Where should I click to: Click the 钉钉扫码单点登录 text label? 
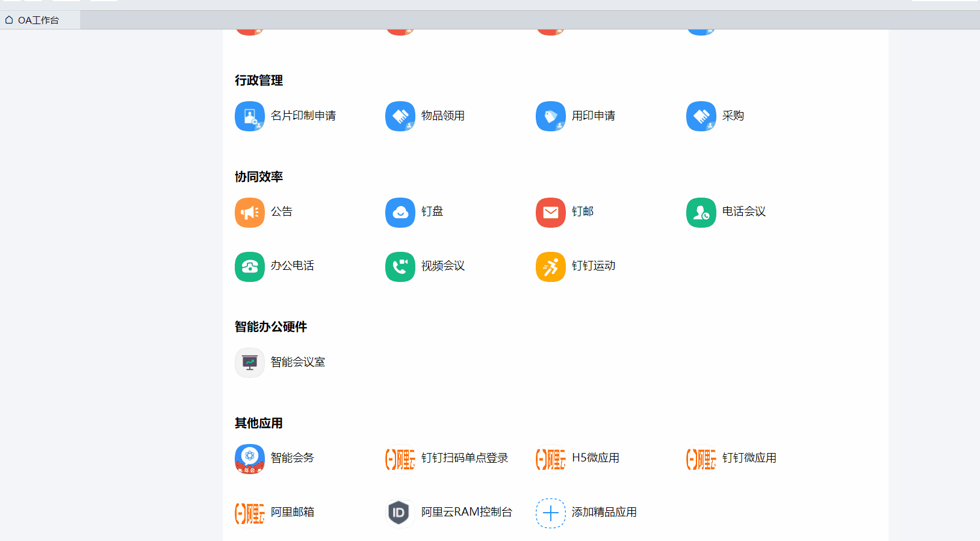click(465, 458)
